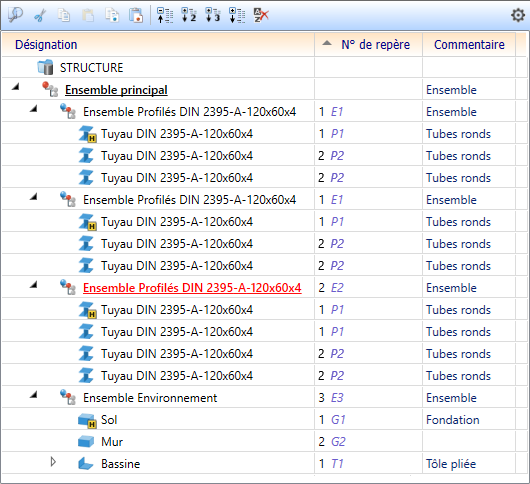Collapse the red E2 Ensemble Profilés node
This screenshot has width=530, height=484.
coord(33,285)
